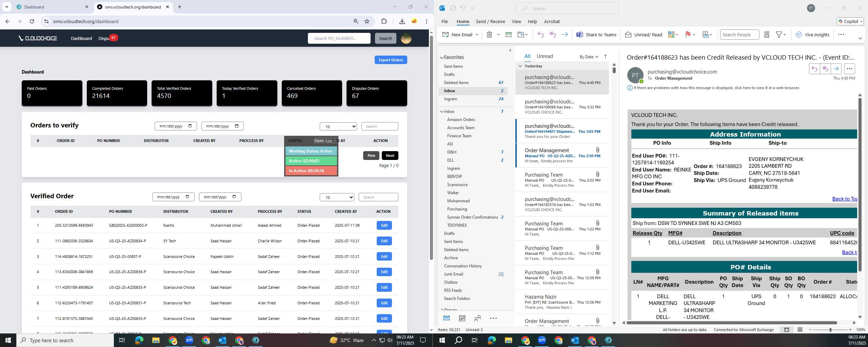
Task: Open the rows-per-page dropdown in Verified Order
Action: coord(337,197)
